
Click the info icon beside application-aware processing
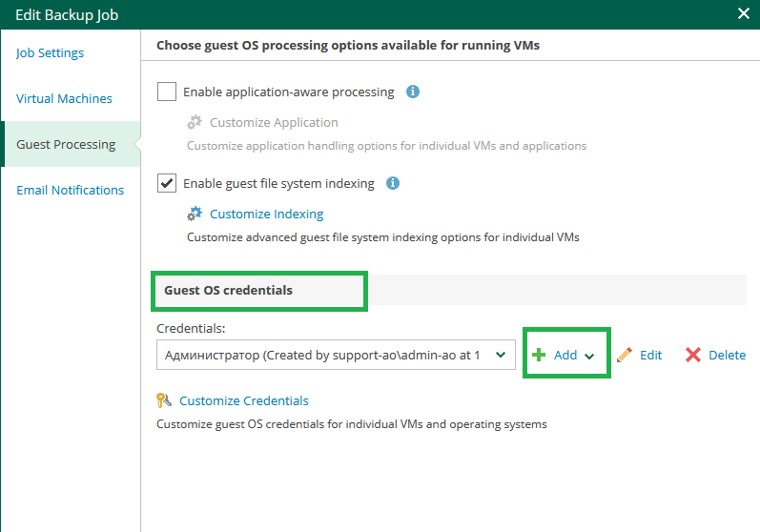coord(413,92)
